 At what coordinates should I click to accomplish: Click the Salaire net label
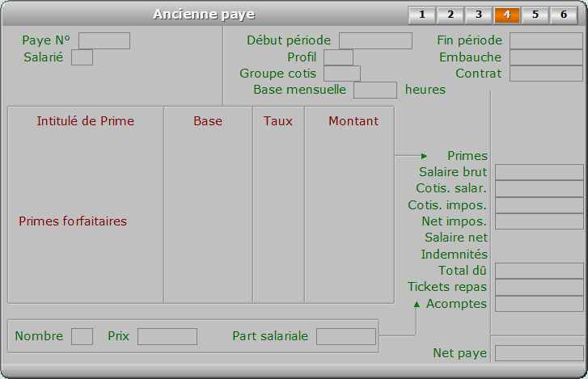(456, 238)
